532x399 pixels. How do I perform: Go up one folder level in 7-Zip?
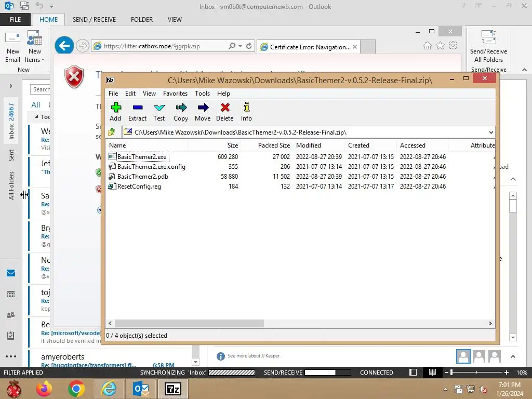coord(112,132)
